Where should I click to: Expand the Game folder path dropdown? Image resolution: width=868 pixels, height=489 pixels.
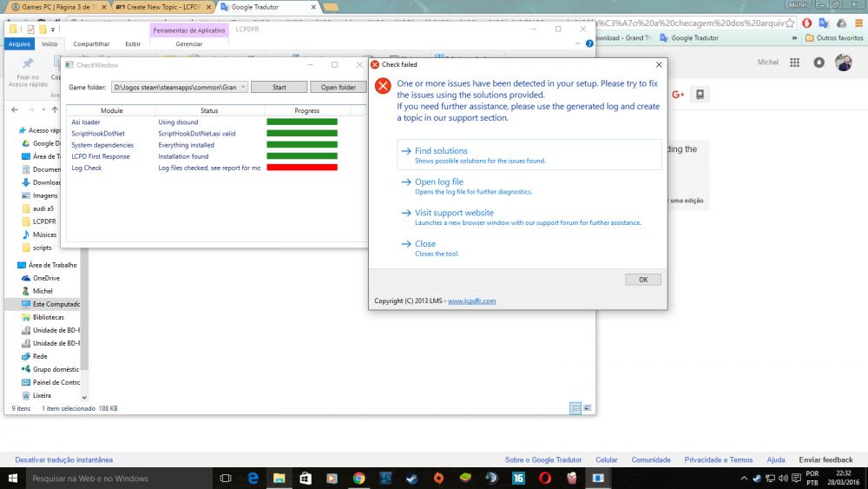tap(243, 87)
